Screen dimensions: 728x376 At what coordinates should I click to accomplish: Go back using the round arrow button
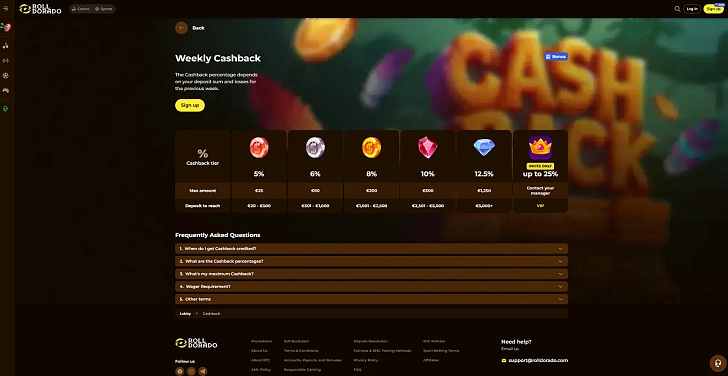pos(181,28)
